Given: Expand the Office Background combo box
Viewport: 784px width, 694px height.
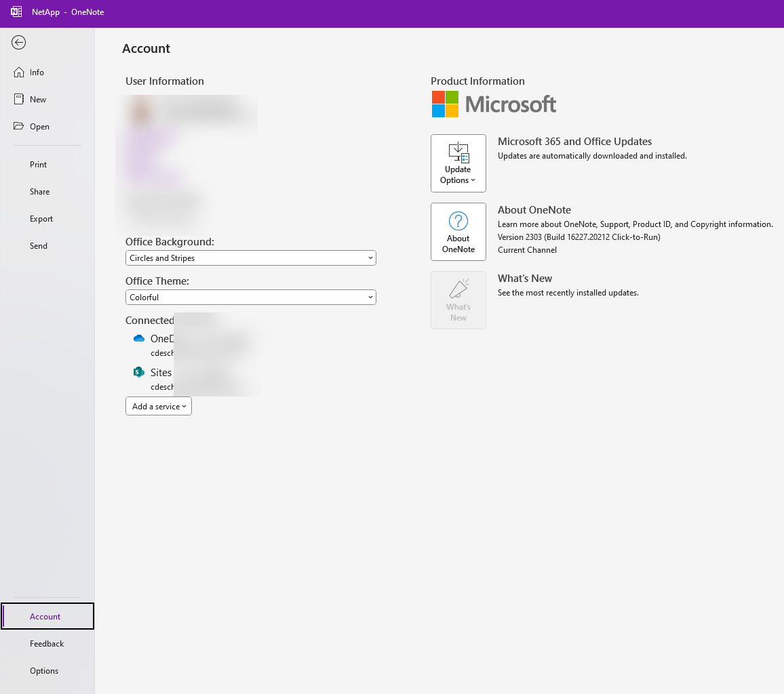Looking at the screenshot, I should pos(250,258).
